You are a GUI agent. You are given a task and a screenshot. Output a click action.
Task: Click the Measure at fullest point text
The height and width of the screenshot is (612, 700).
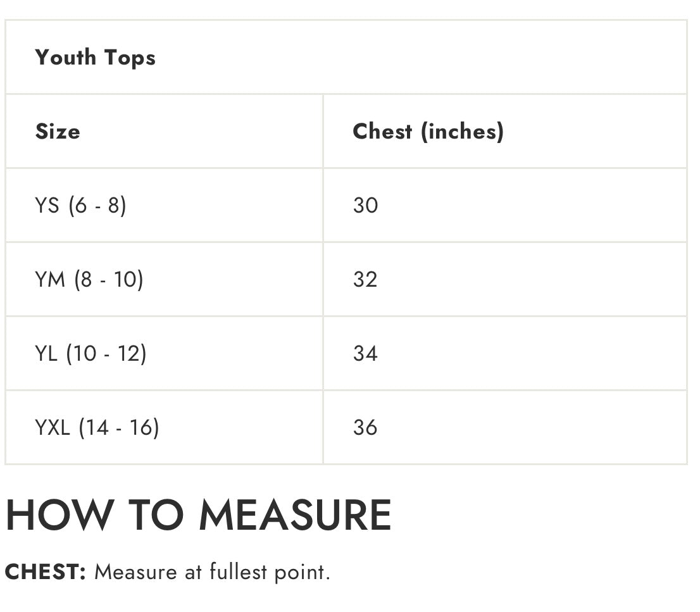click(x=212, y=572)
